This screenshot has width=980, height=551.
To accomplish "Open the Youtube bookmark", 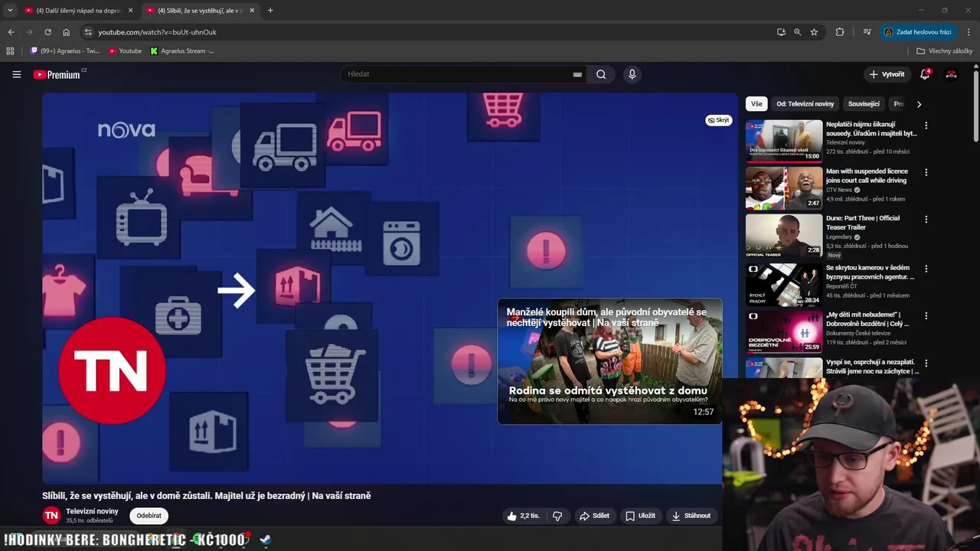I will point(126,51).
